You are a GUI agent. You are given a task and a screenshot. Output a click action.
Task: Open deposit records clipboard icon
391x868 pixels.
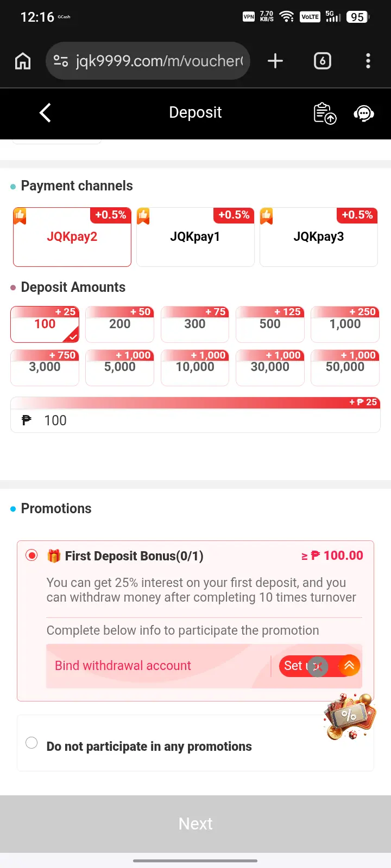[325, 113]
